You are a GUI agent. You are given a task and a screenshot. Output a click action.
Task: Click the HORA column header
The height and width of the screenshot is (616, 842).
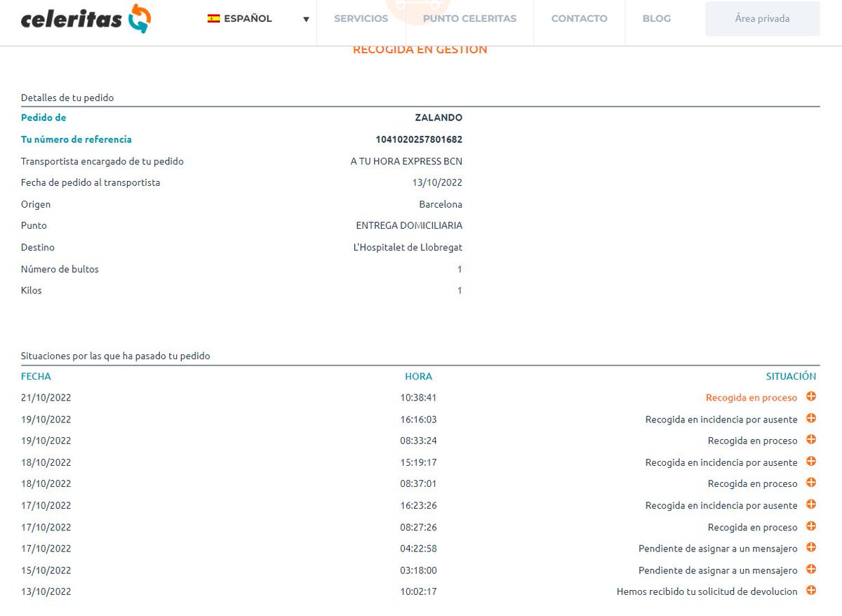tap(419, 377)
